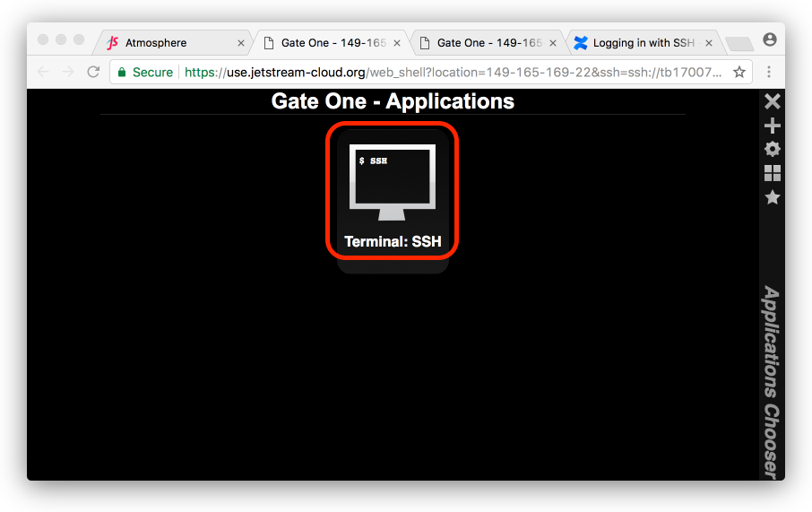
Task: Open Chrome's three-dot menu
Action: (769, 72)
